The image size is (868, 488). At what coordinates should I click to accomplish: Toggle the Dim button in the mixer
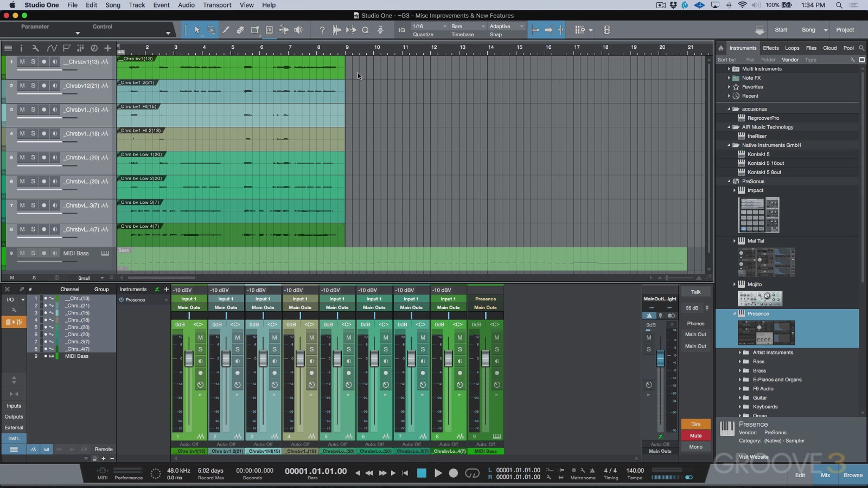click(x=695, y=424)
